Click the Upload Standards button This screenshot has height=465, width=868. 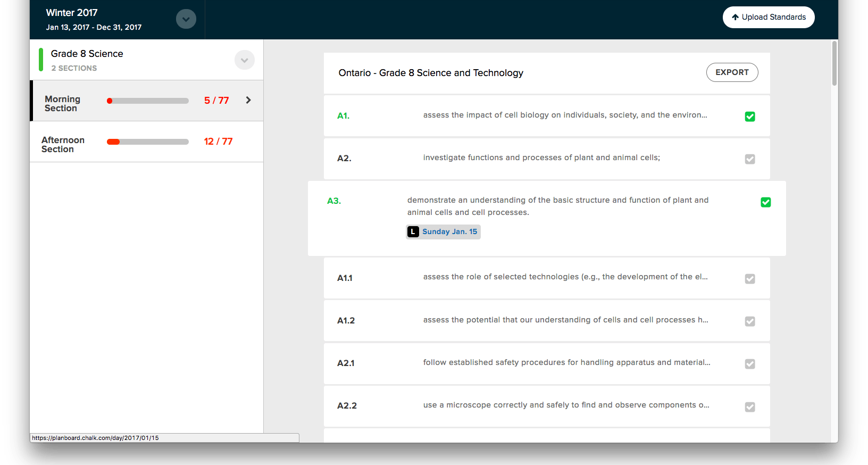click(769, 17)
